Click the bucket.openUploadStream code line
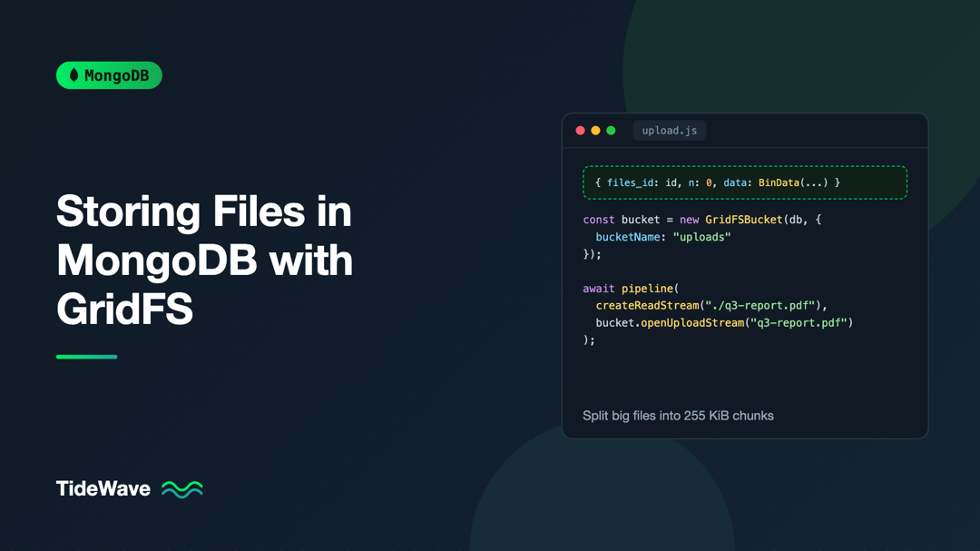The width and height of the screenshot is (980, 551). click(x=724, y=323)
